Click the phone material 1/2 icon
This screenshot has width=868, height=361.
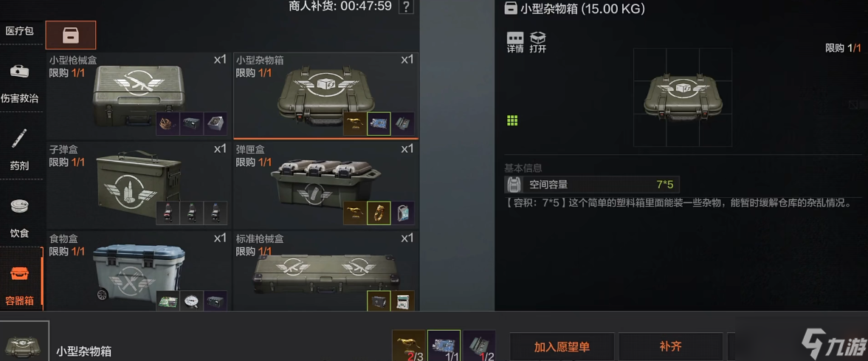pos(480,345)
